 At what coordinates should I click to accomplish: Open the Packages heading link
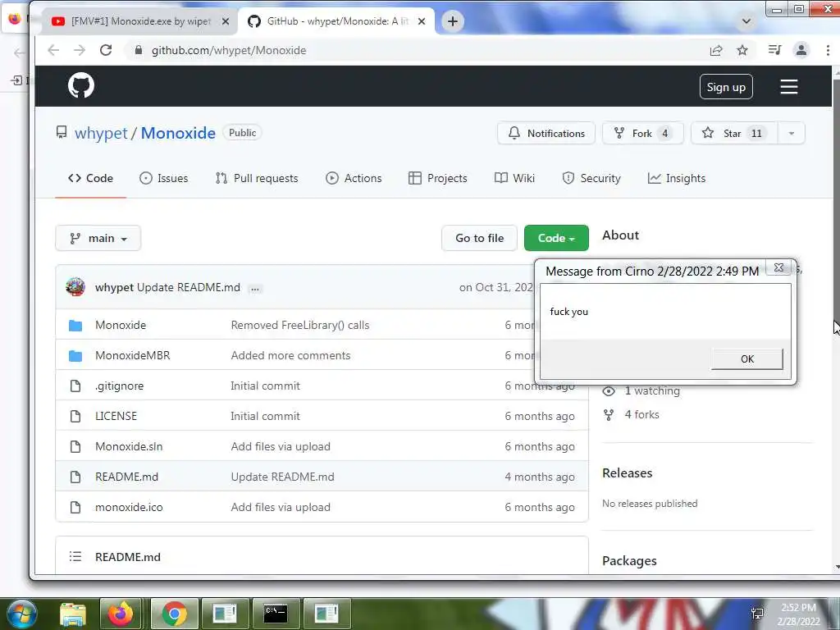tap(629, 561)
